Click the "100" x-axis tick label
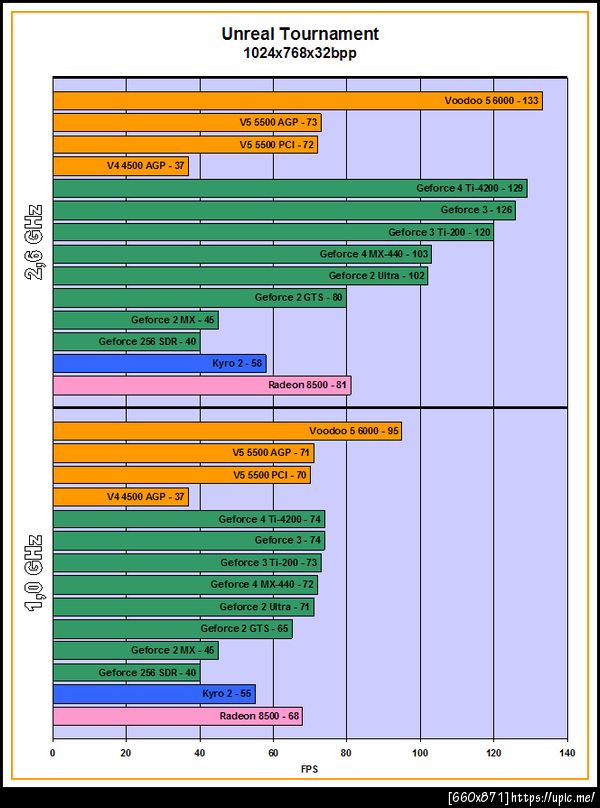Viewport: 600px width, 808px height. (421, 753)
